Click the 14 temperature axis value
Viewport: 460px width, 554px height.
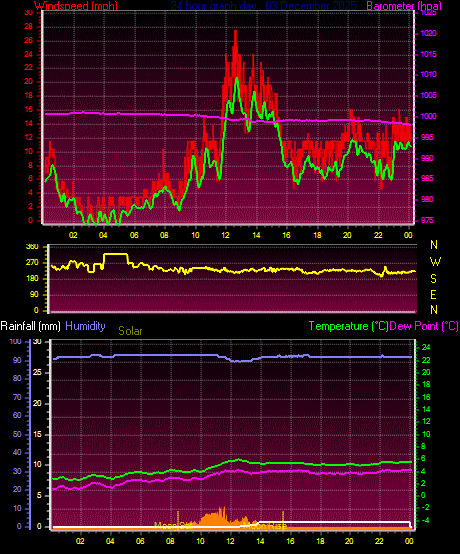[426, 409]
